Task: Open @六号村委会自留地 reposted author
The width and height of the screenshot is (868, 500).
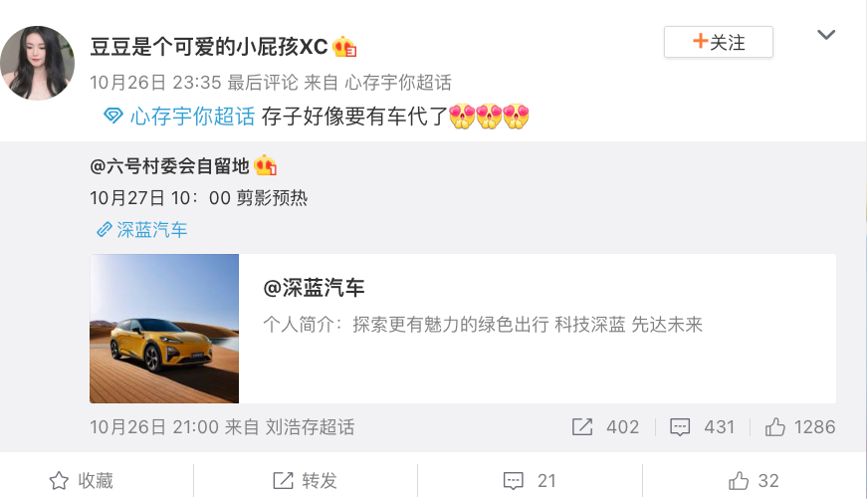Action: click(169, 165)
